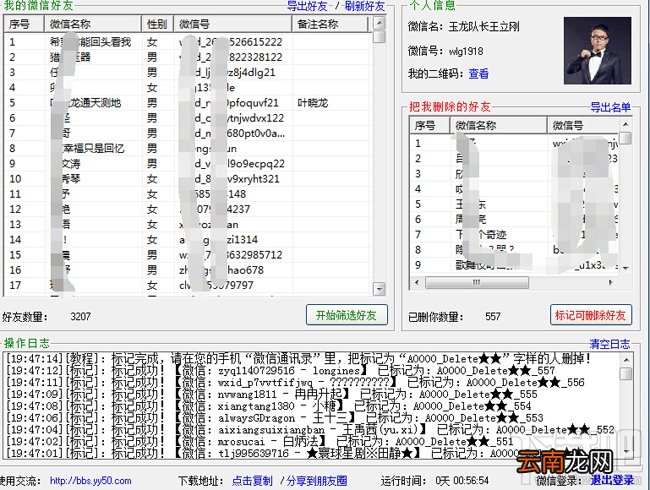Select friend row 8 幸福只是回忆
Viewport: 650px width, 490px height.
(187, 148)
